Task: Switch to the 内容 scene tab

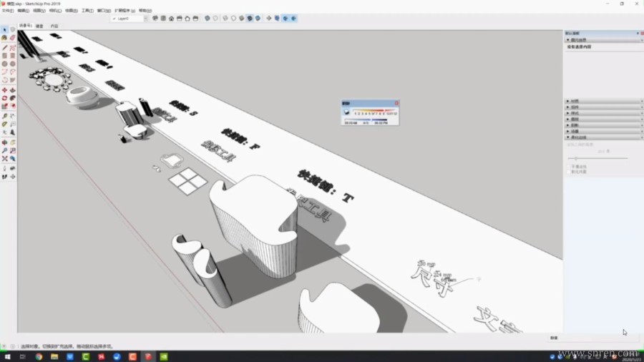Action: [x=54, y=26]
